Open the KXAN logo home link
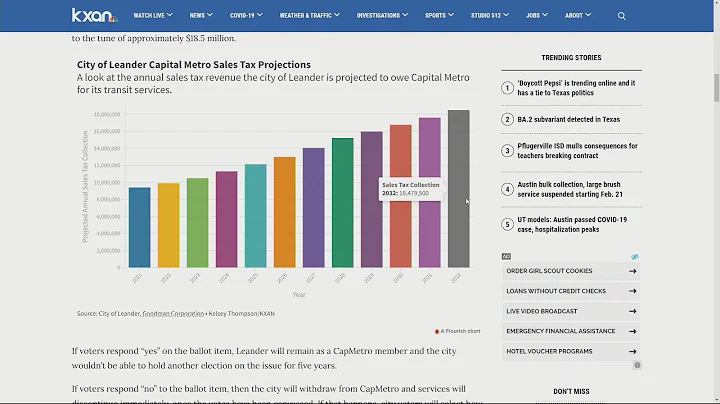The height and width of the screenshot is (404, 720). point(95,15)
